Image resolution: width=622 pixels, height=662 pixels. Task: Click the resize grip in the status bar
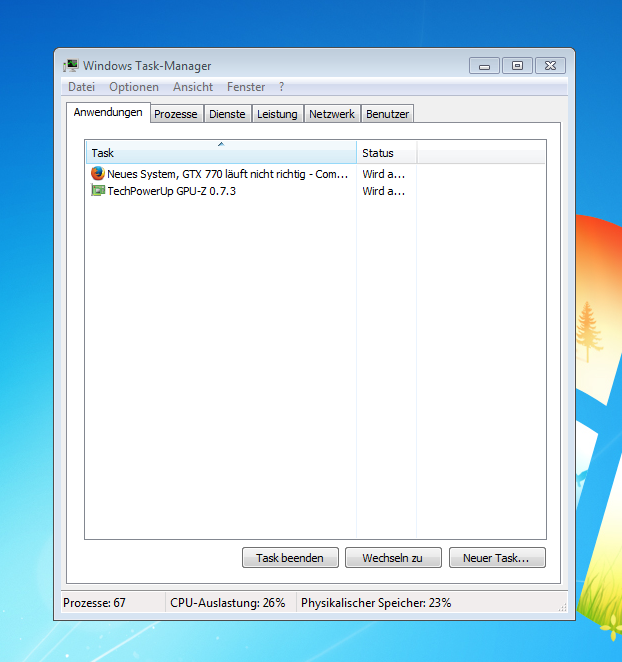pos(562,607)
